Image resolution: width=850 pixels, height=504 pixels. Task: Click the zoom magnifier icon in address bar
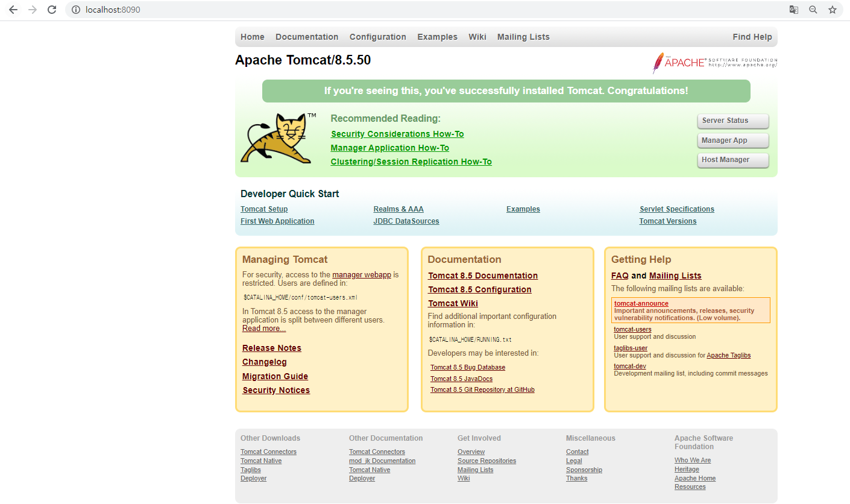813,10
